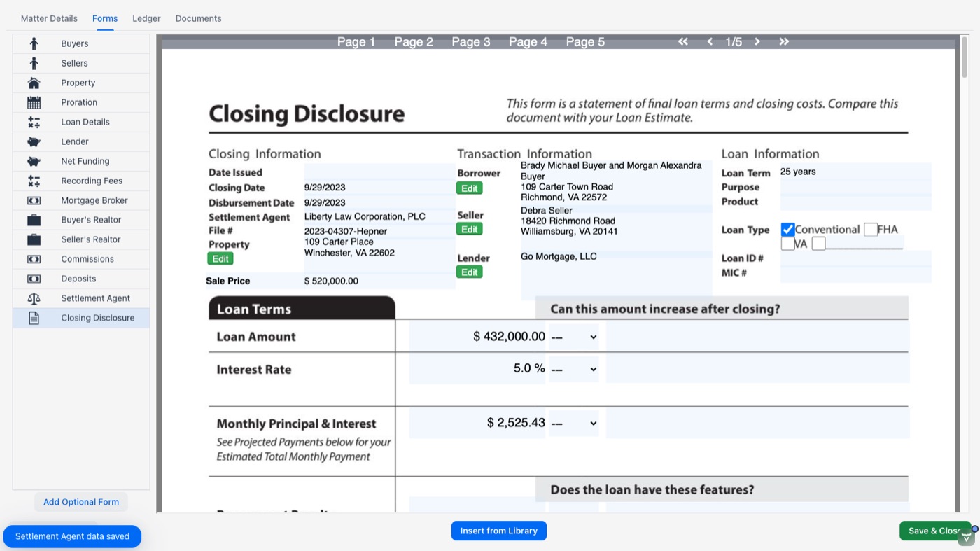Uncheck the Conventional loan type checkbox

coord(787,230)
